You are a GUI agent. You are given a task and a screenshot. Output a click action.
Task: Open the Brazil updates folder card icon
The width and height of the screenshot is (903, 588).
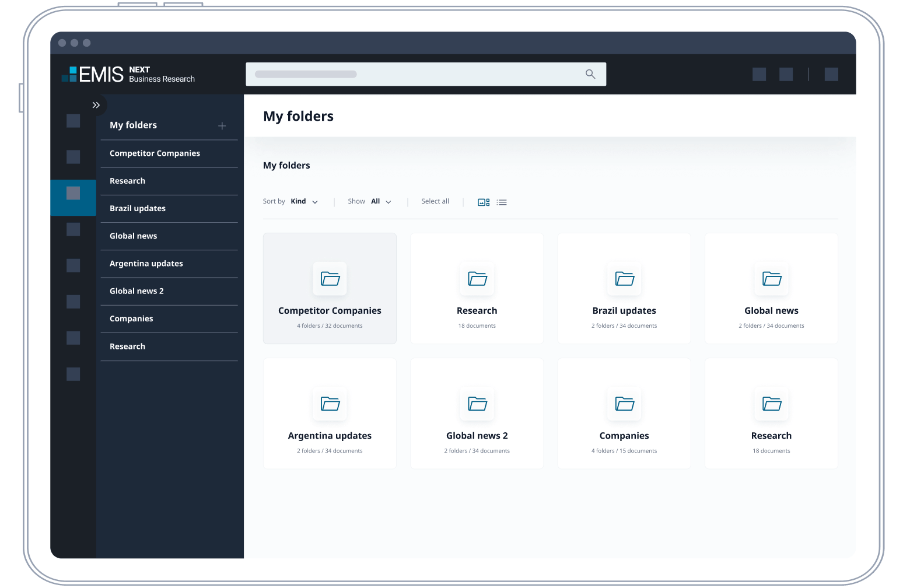(624, 279)
